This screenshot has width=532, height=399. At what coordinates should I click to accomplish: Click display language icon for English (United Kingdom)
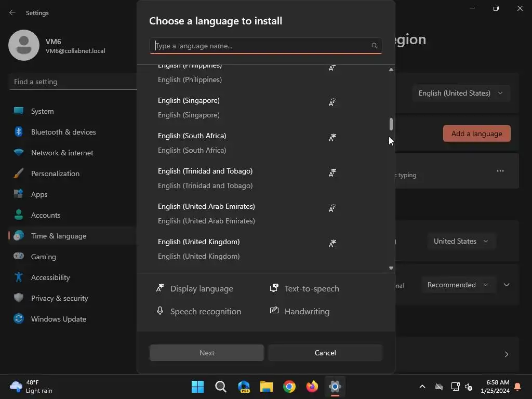pyautogui.click(x=332, y=243)
